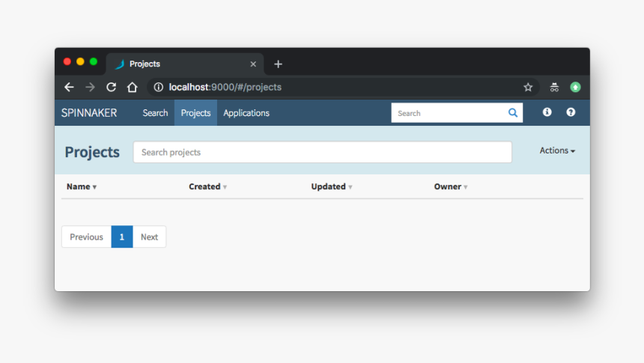Image resolution: width=644 pixels, height=363 pixels.
Task: Sort the table by Created column
Action: pyautogui.click(x=208, y=186)
